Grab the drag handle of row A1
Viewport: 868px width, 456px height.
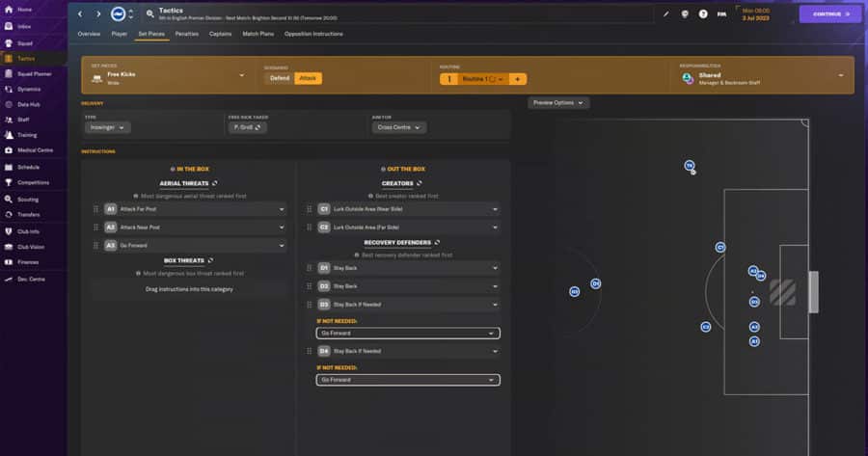point(95,209)
